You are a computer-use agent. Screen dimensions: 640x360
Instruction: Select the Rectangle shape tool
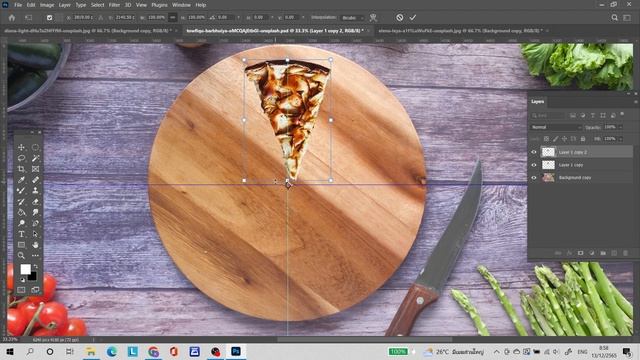(21, 245)
